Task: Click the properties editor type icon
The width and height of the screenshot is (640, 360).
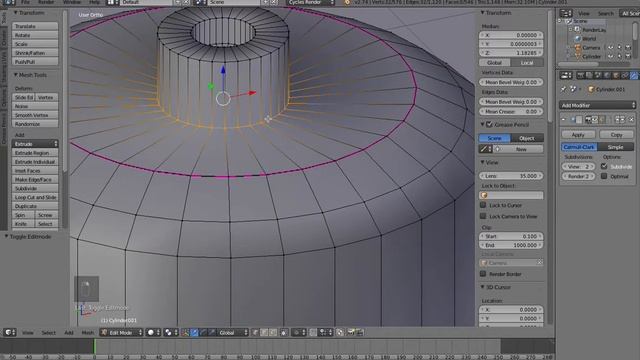Action: 565,76
